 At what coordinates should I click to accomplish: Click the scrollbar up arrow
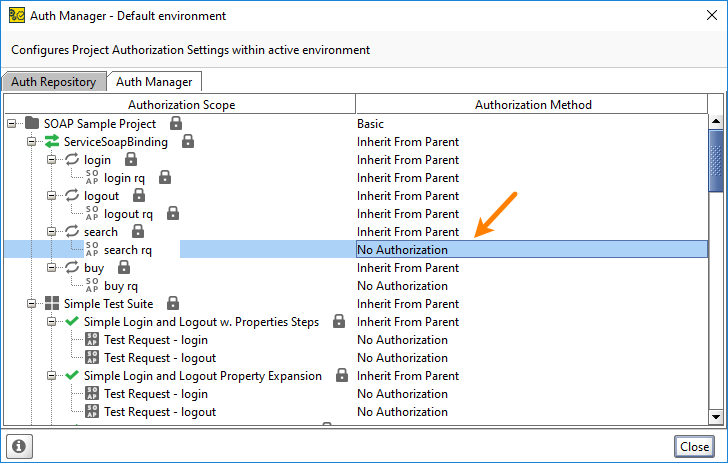[715, 122]
